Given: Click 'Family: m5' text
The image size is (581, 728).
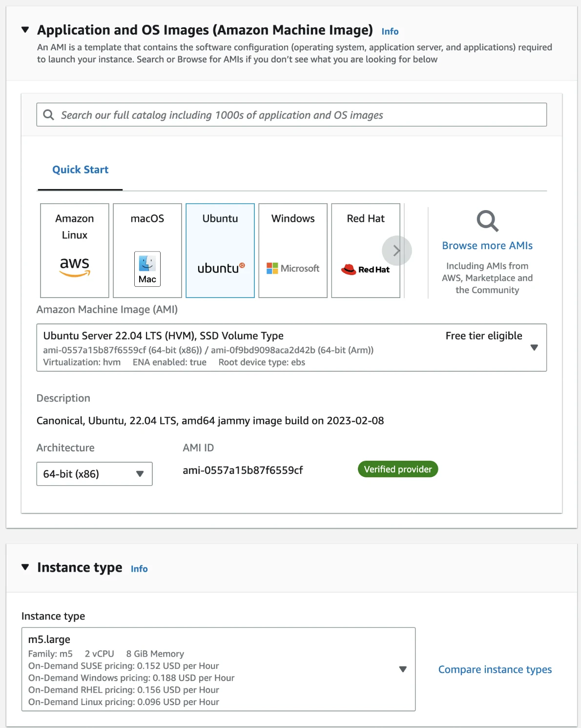Looking at the screenshot, I should click(50, 654).
